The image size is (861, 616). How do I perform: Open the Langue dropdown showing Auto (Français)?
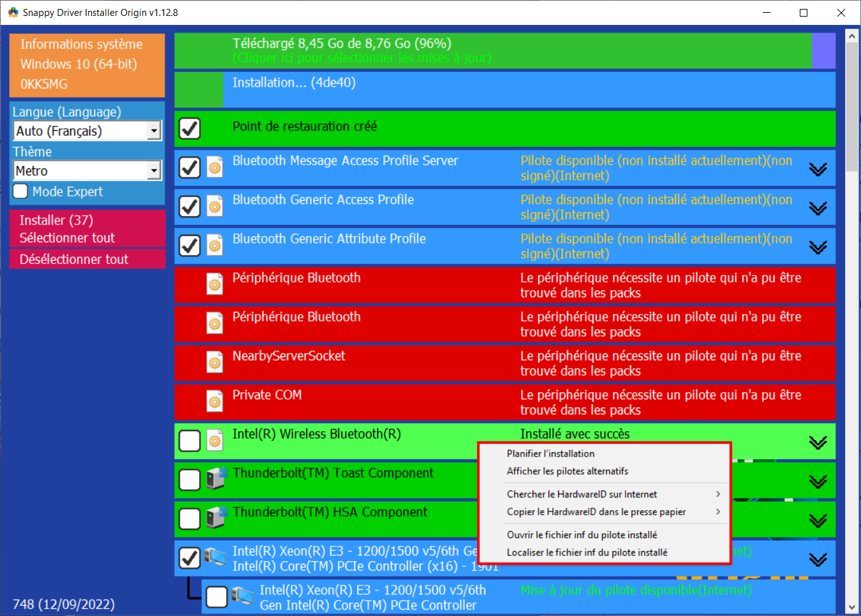[x=87, y=131]
